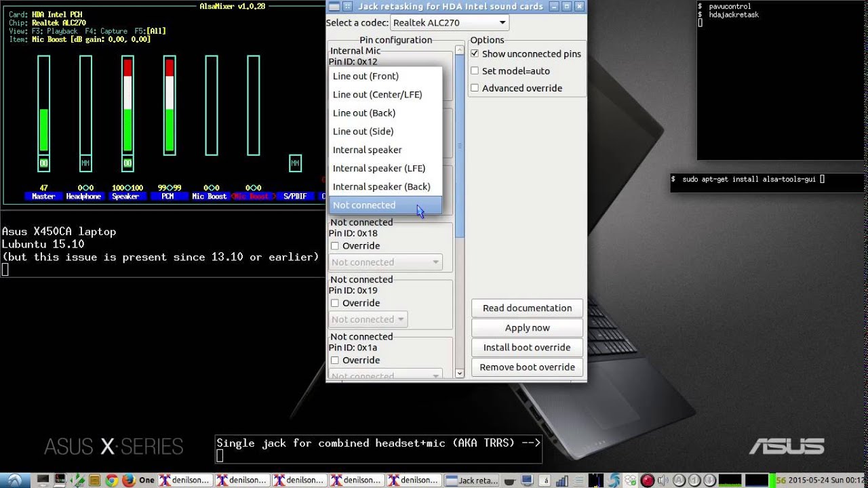Toggle S/PDIF mute box in AlsaMixer
The height and width of the screenshot is (488, 868).
click(295, 163)
